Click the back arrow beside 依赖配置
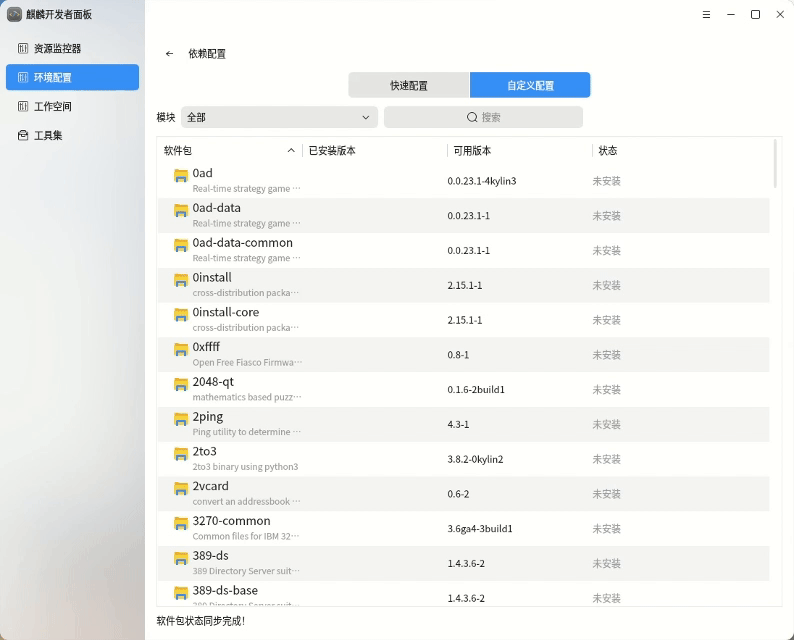Viewport: 794px width, 640px height. click(169, 54)
